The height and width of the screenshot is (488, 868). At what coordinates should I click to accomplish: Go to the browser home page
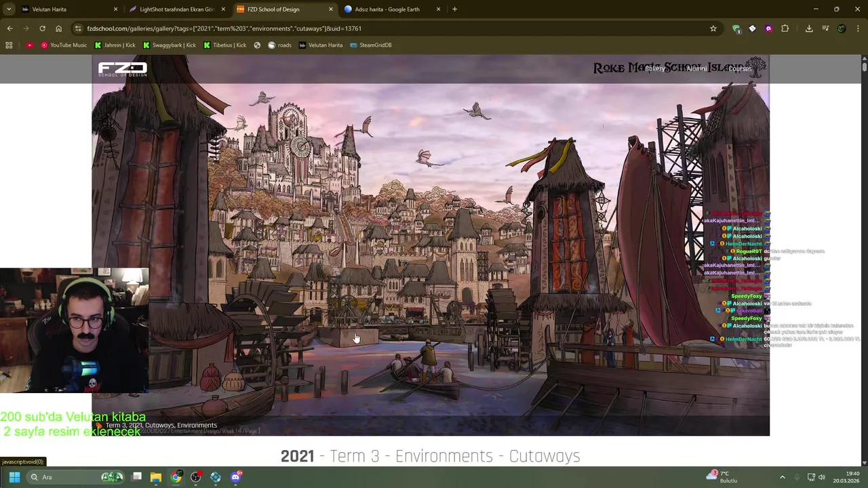58,28
